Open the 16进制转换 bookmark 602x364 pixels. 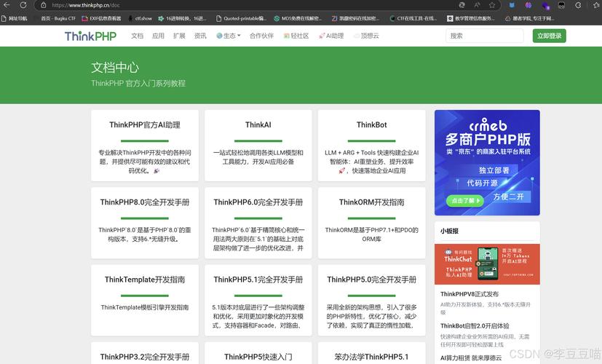tap(183, 18)
